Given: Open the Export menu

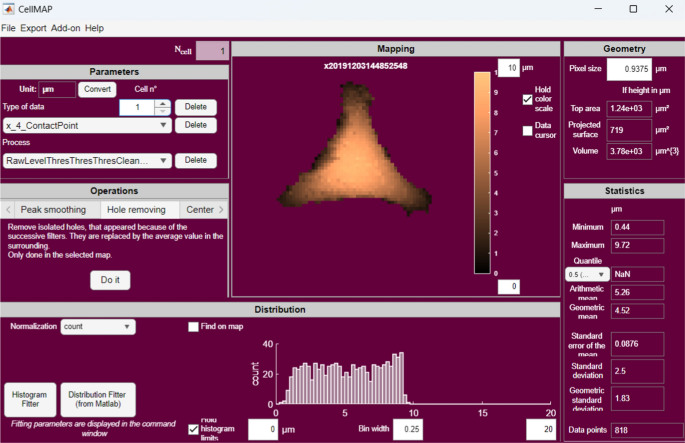Looking at the screenshot, I should (33, 28).
